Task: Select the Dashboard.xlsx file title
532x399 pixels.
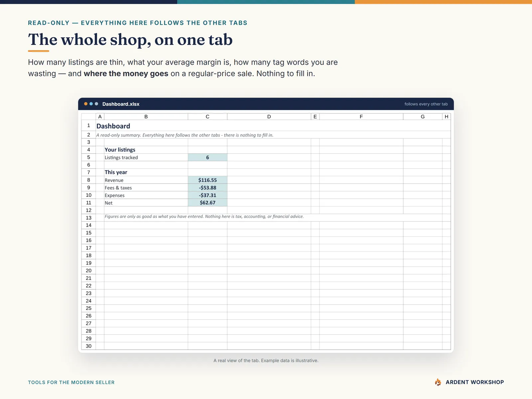Action: click(x=121, y=104)
